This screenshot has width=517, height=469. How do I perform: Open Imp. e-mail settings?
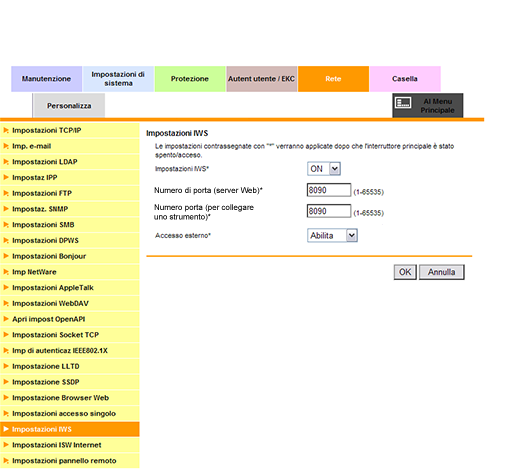click(70, 146)
